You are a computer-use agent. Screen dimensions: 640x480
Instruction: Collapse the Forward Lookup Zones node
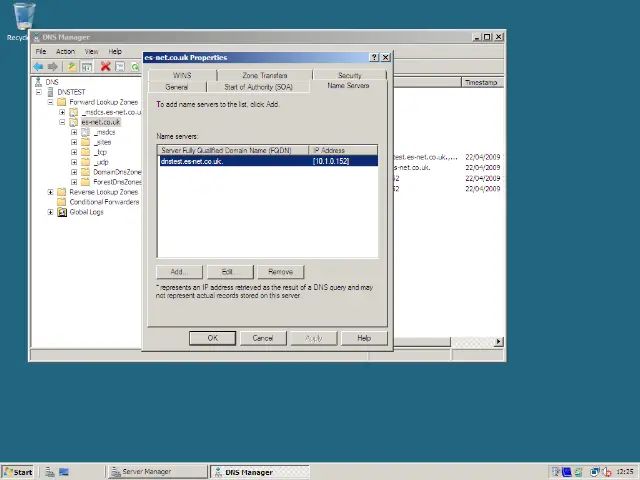pos(50,102)
